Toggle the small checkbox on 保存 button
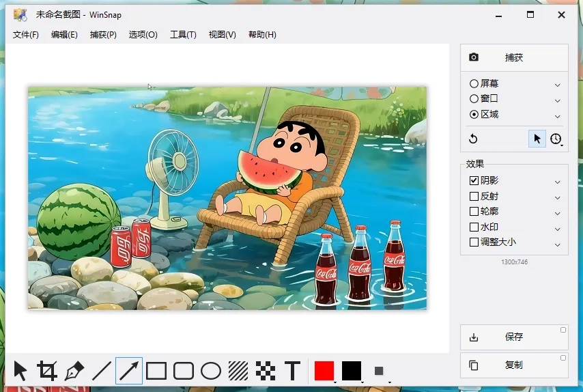The height and width of the screenshot is (392, 583). point(563,330)
